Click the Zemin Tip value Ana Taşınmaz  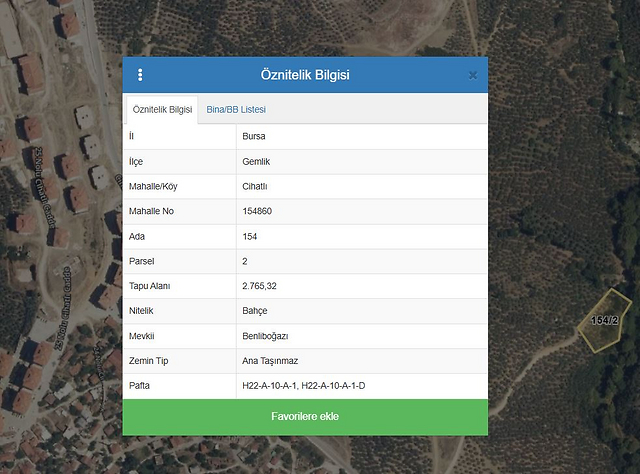pos(270,361)
